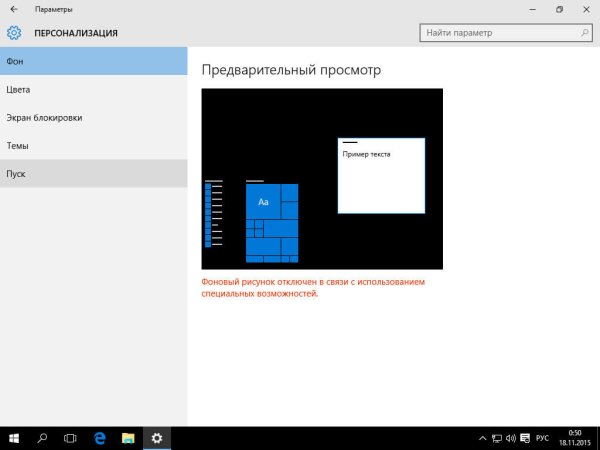Select the Фон tab in the sidebar

[93, 61]
